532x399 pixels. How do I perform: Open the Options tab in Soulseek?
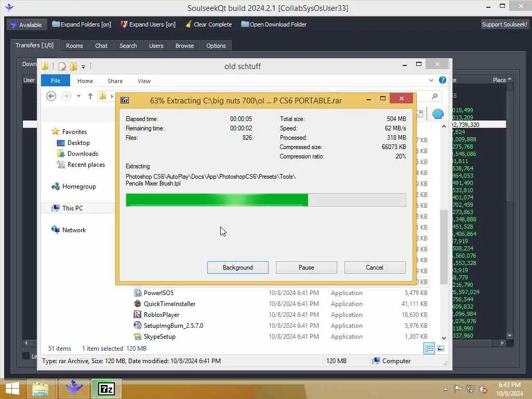216,46
